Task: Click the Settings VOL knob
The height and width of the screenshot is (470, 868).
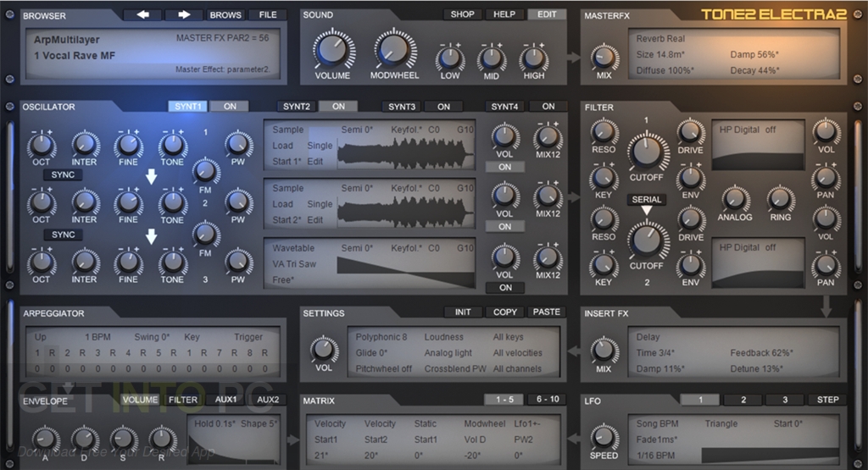Action: (x=324, y=350)
